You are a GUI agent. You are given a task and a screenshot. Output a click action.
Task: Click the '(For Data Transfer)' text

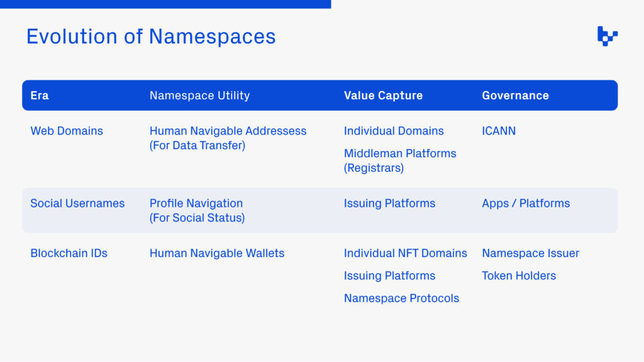197,145
